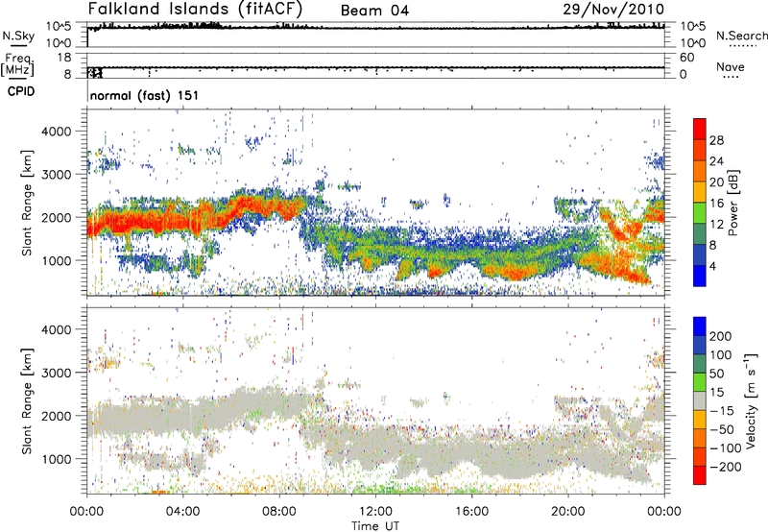Click the "200" Velocity colorbar tick
768x532 pixels.
click(721, 336)
